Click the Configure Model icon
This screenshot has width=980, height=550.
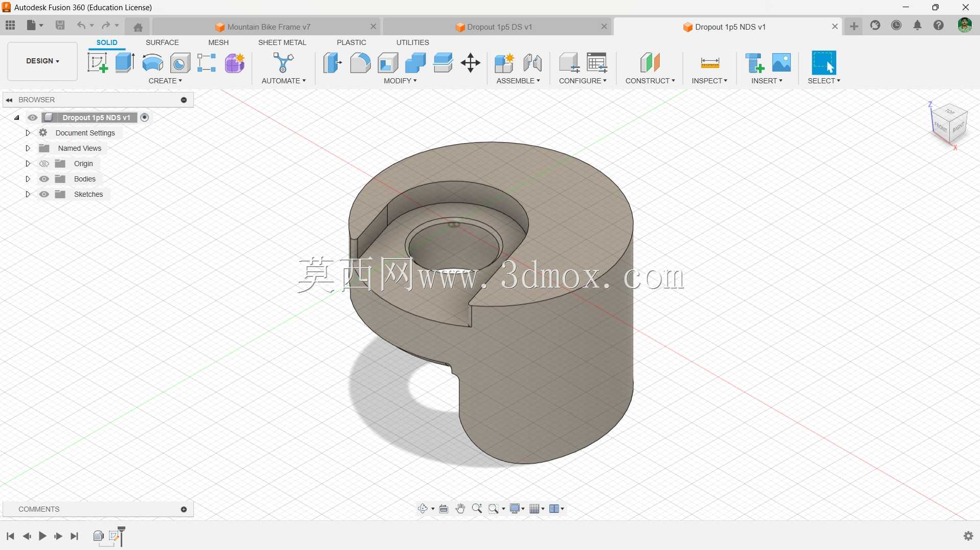(x=569, y=63)
